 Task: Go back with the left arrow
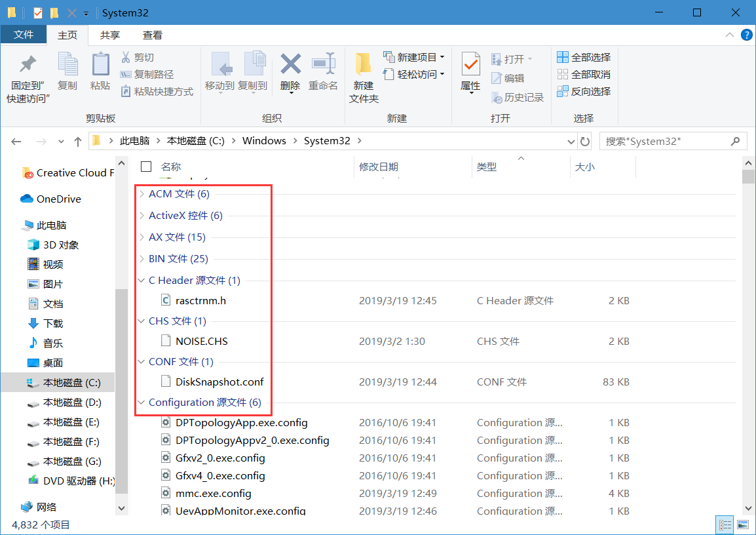tap(16, 142)
